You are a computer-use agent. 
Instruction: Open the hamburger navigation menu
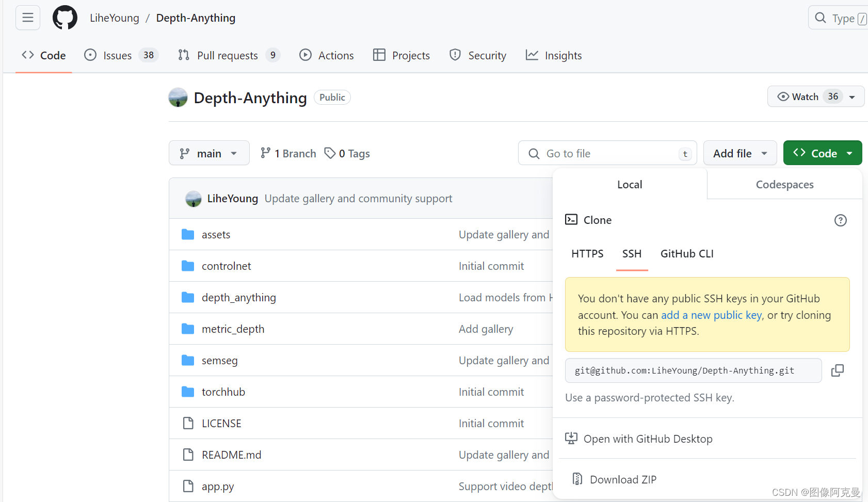[27, 17]
